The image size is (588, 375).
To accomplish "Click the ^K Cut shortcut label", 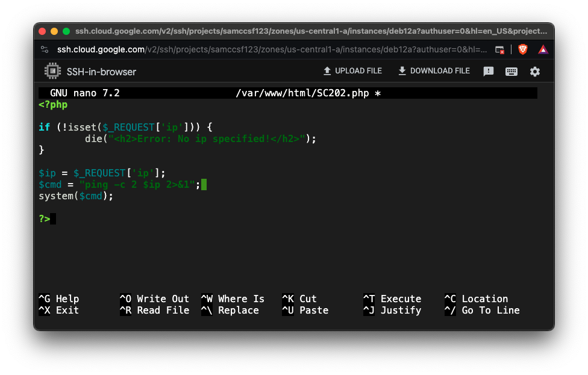I will [x=299, y=299].
